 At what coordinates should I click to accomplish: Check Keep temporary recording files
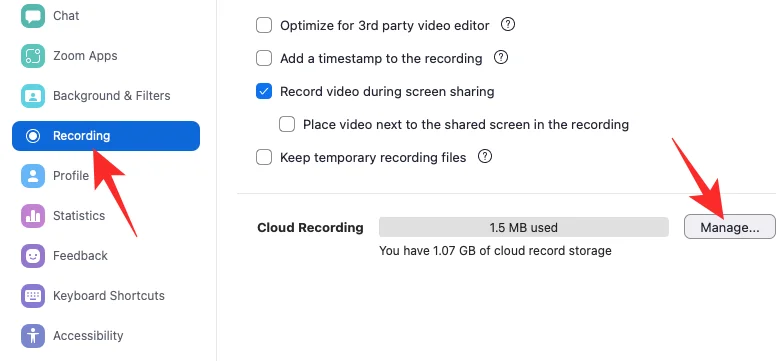264,158
